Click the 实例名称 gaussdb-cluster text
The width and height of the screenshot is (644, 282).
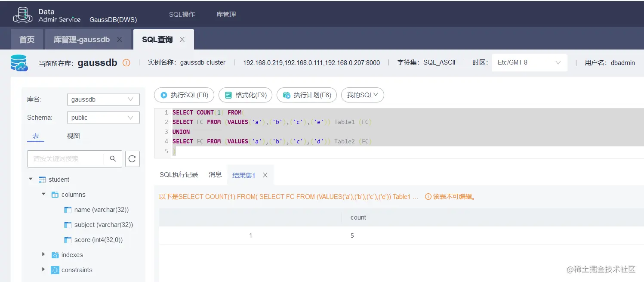click(186, 63)
